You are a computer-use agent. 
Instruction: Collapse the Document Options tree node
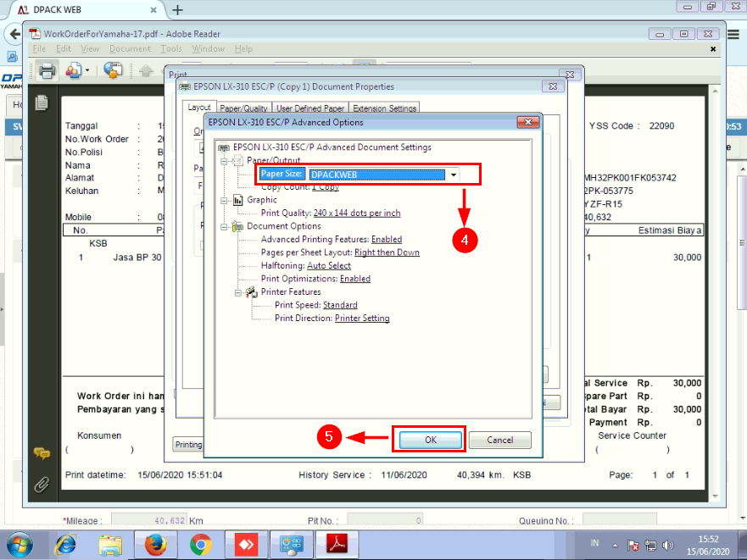click(224, 227)
